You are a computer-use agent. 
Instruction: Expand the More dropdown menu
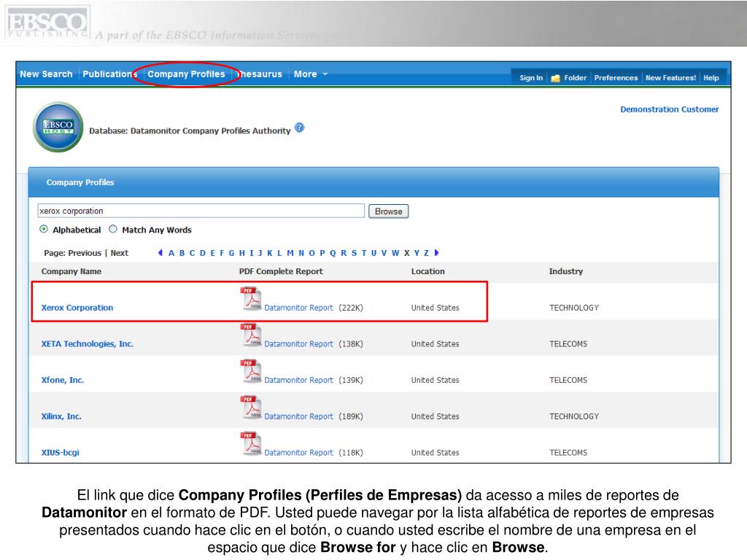(x=310, y=74)
